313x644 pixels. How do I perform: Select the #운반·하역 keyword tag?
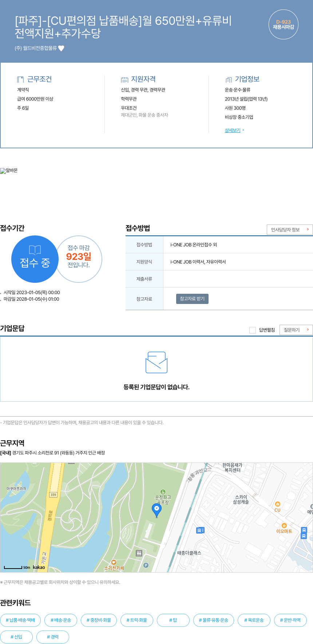coord(290,620)
